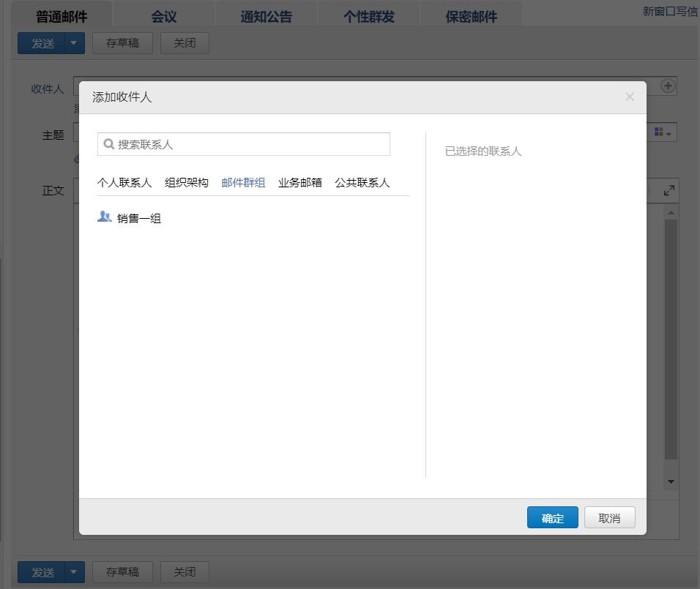700x589 pixels.
Task: Click the 确定 button to confirm recipients
Action: (552, 518)
